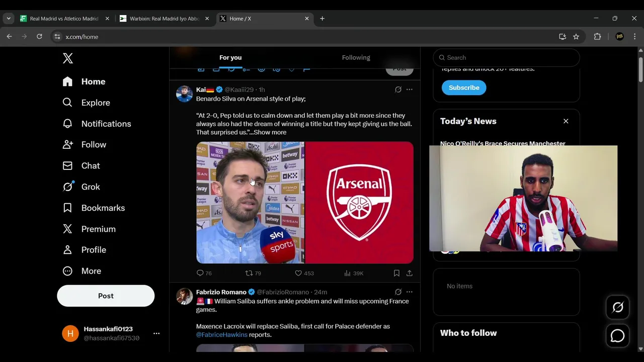Share Kai's post via share icon

[410, 273]
